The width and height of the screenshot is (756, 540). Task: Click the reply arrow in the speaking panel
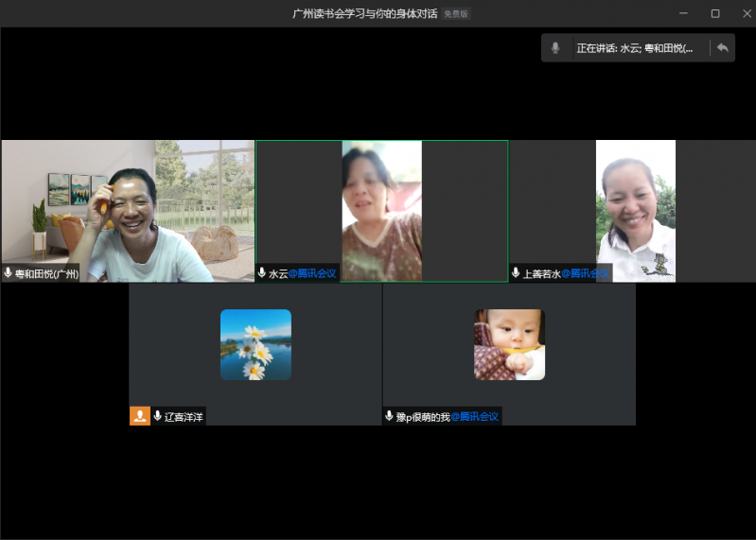point(723,48)
